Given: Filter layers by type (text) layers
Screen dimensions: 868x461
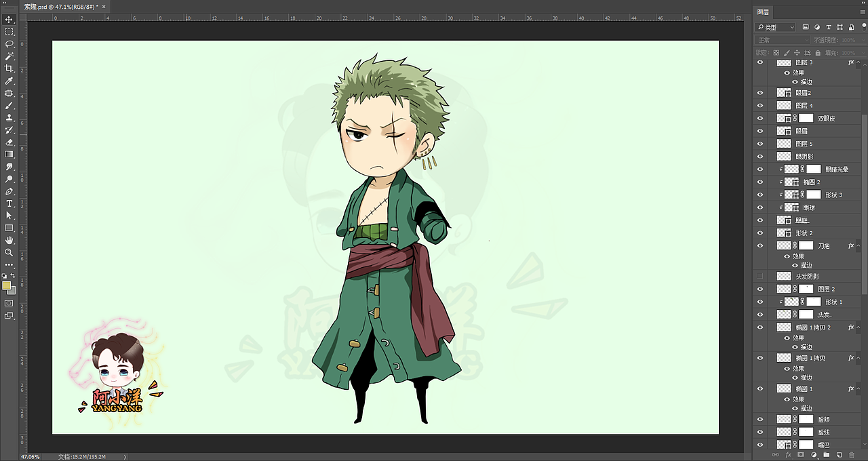Looking at the screenshot, I should click(829, 27).
